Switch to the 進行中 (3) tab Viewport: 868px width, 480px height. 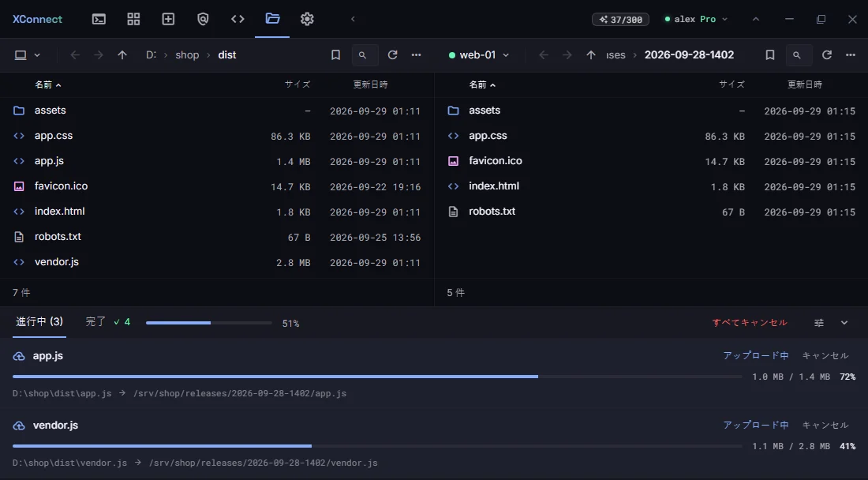point(39,321)
